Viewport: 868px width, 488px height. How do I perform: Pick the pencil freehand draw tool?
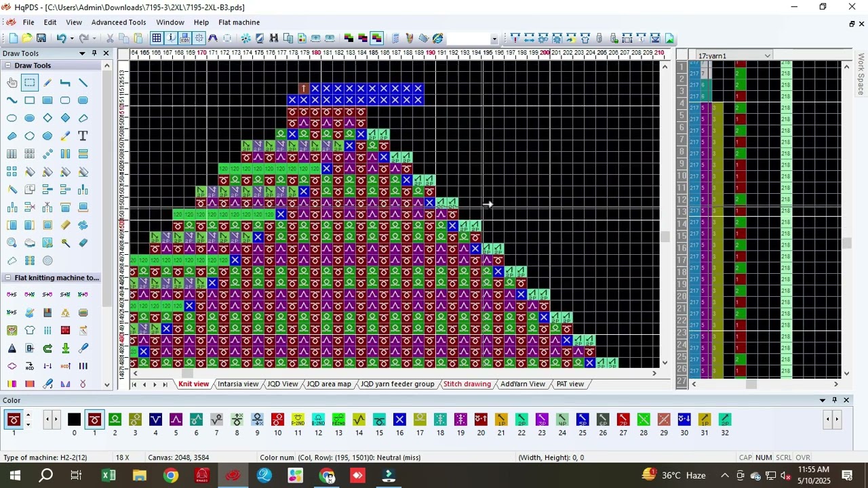pos(47,83)
